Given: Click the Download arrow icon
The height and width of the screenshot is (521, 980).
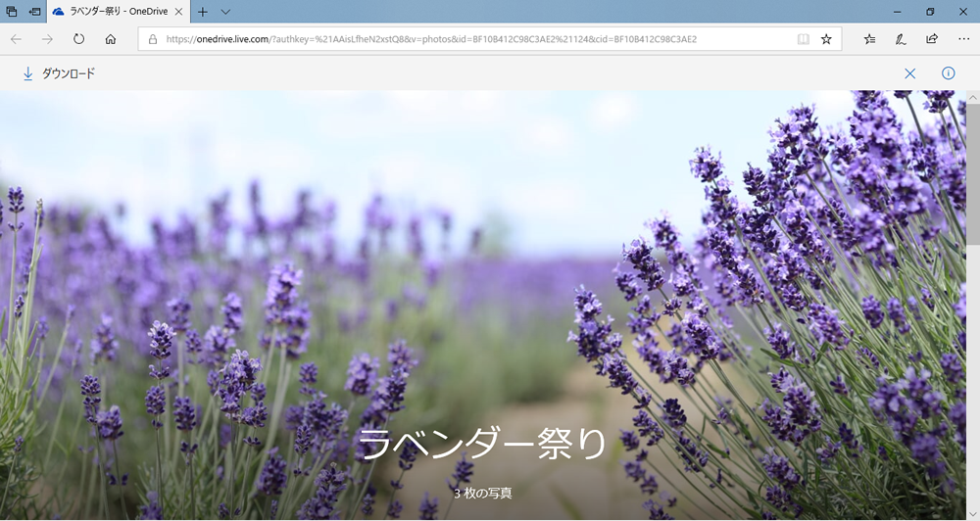Looking at the screenshot, I should (27, 73).
